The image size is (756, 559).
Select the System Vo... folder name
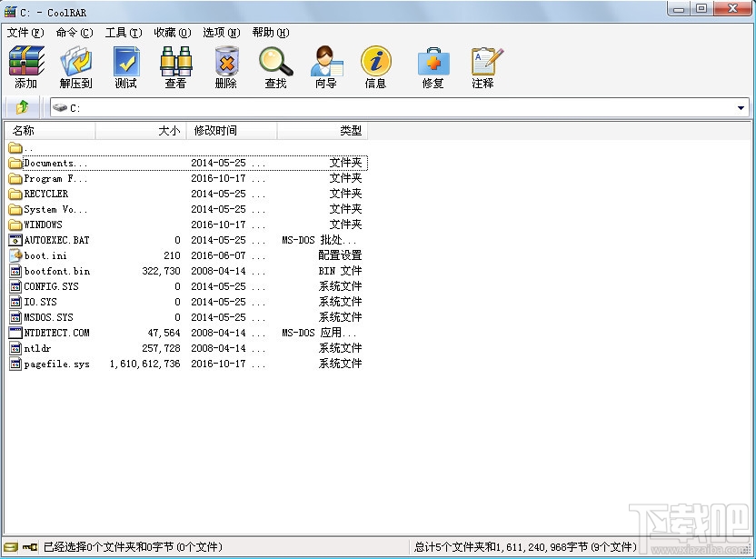tap(55, 209)
